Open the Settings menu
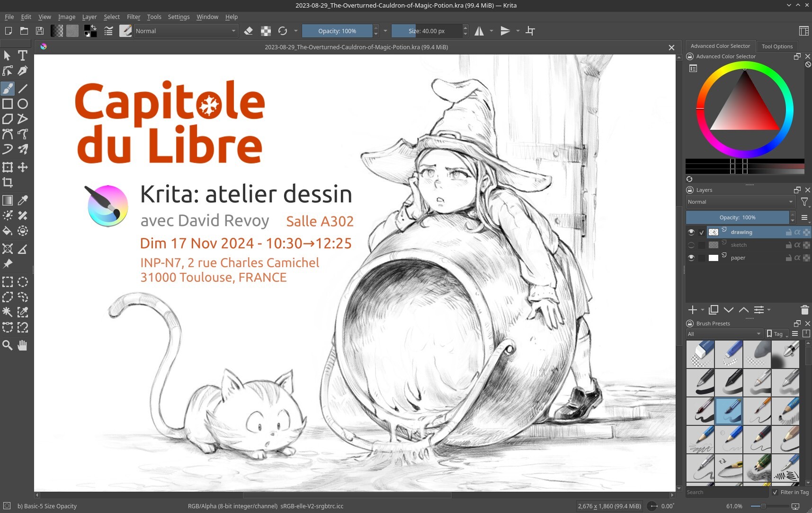The image size is (812, 513). [x=178, y=17]
